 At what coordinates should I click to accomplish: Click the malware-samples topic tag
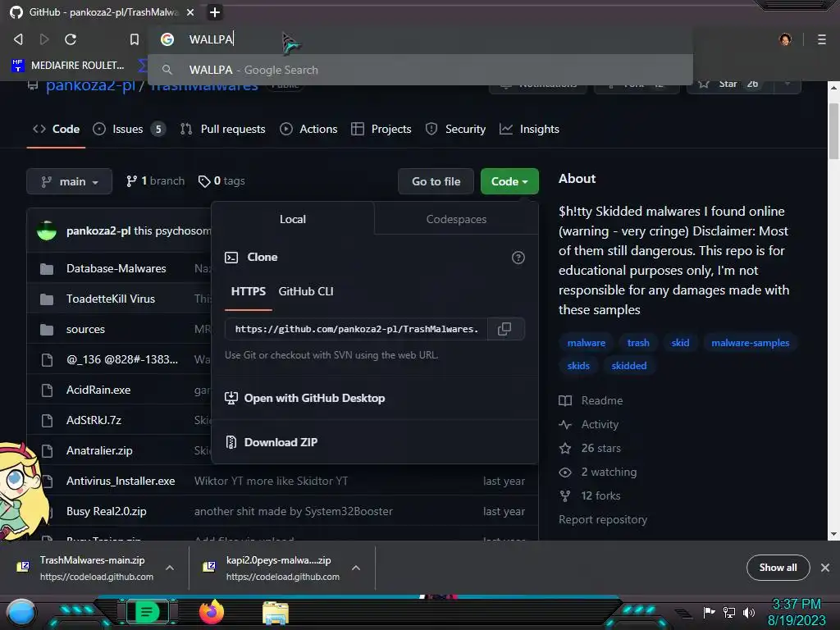point(750,343)
